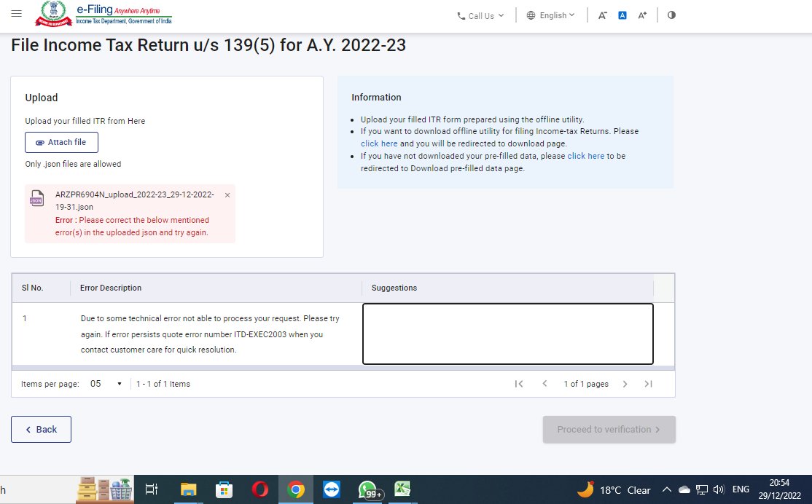
Task: Open the clock showing 20:54 29/12/2022
Action: tap(779, 489)
